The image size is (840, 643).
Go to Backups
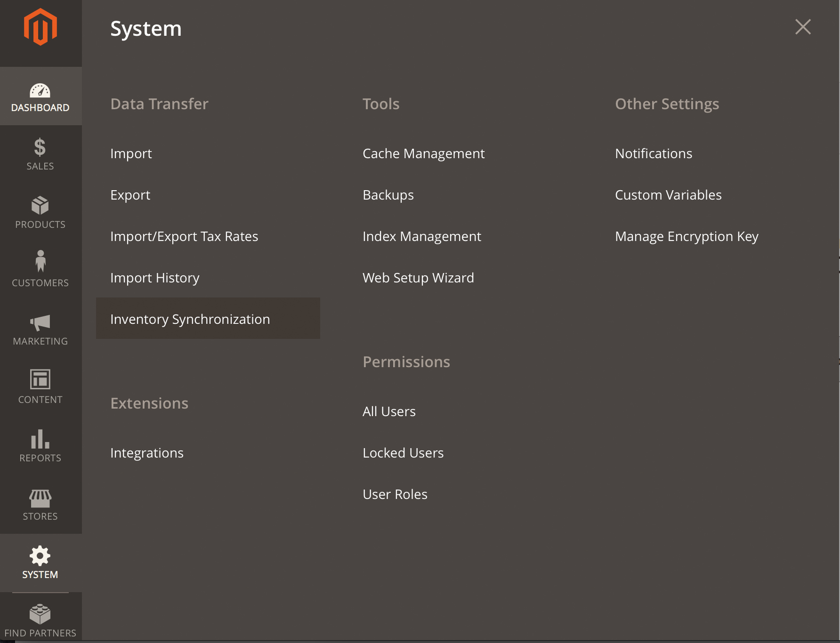388,195
